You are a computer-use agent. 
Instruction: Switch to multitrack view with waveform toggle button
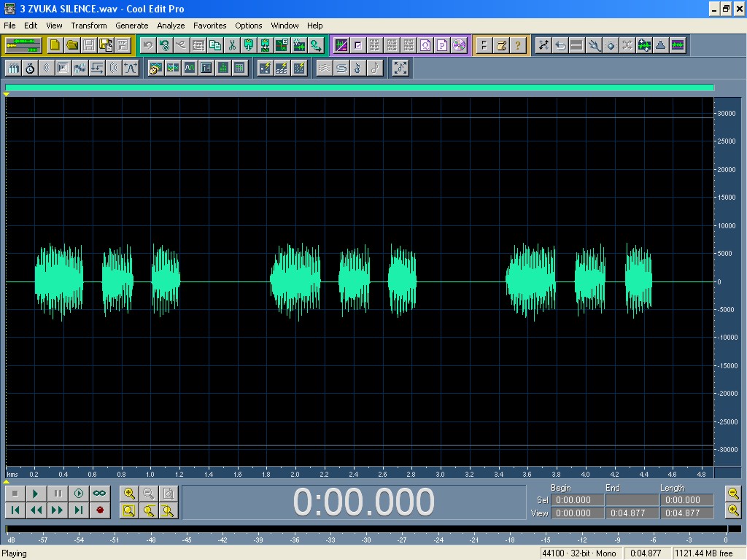click(23, 45)
